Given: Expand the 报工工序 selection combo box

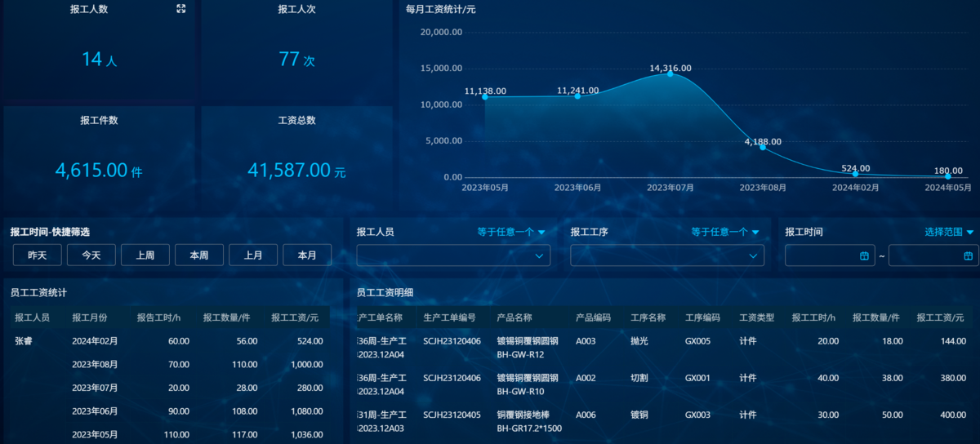Looking at the screenshot, I should [667, 255].
